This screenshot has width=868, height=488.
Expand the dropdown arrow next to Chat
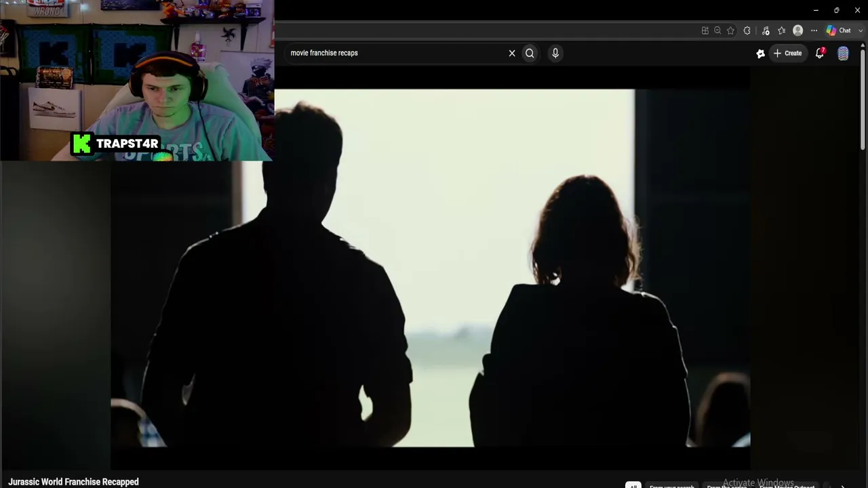point(861,30)
